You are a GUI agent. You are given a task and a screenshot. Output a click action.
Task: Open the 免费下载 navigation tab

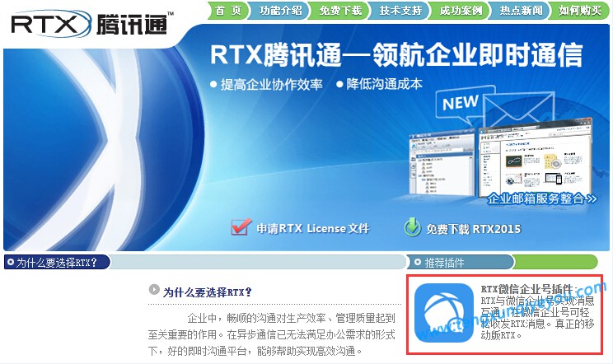click(340, 11)
